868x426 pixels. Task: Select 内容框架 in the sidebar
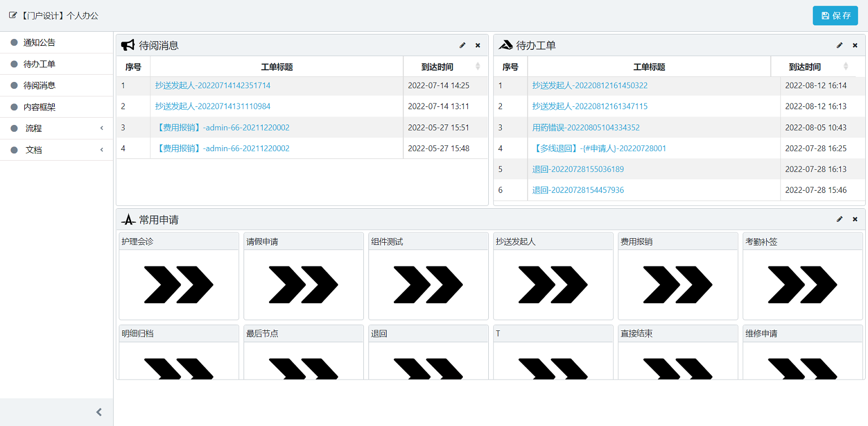pyautogui.click(x=40, y=107)
